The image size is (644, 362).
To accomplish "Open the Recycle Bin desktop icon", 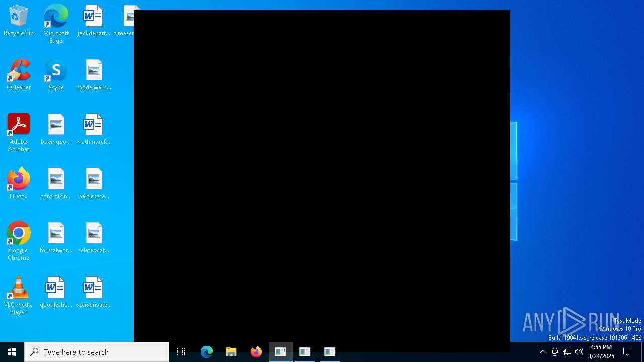I will [19, 21].
